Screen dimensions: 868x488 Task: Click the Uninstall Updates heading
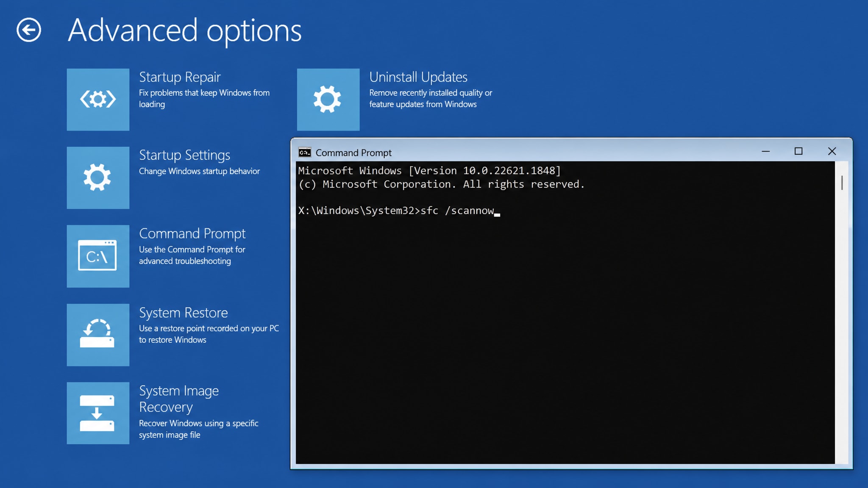click(418, 77)
